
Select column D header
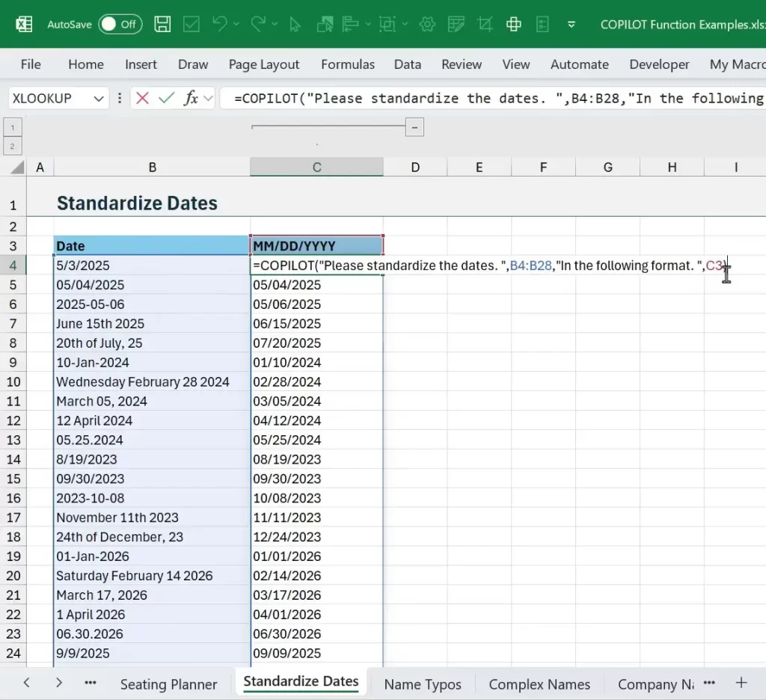(x=415, y=168)
